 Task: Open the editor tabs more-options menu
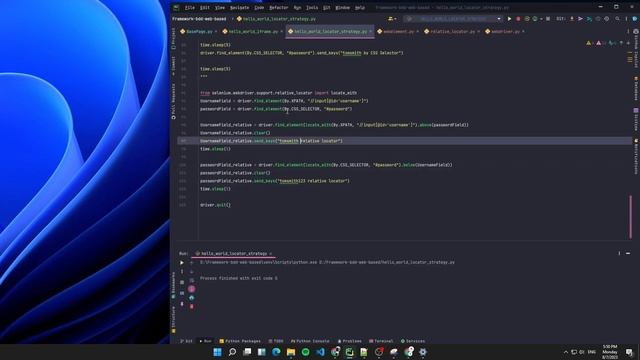tap(628, 31)
